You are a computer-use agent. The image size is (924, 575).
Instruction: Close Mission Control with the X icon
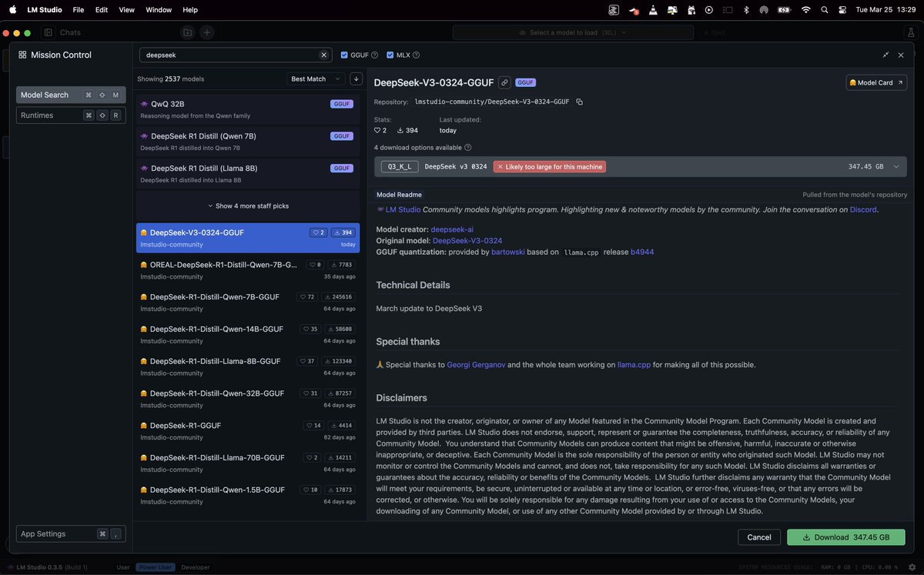901,55
